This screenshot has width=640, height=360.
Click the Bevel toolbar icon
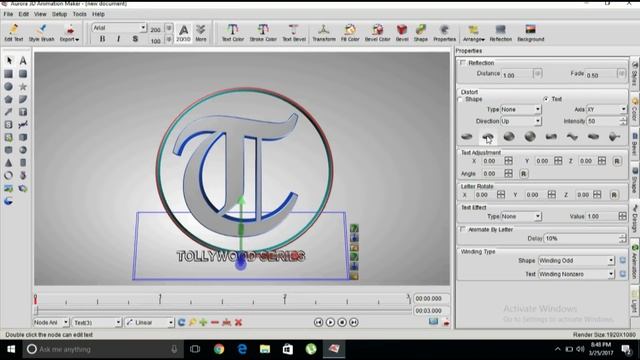[402, 33]
